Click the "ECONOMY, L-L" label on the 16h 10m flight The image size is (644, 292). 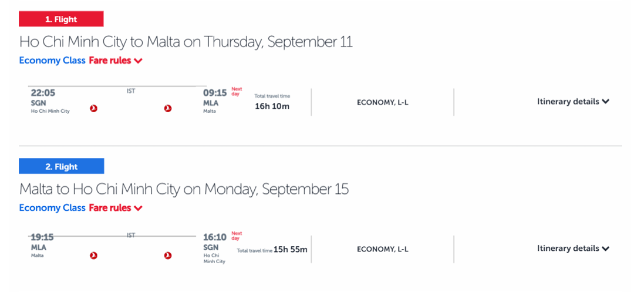(382, 102)
